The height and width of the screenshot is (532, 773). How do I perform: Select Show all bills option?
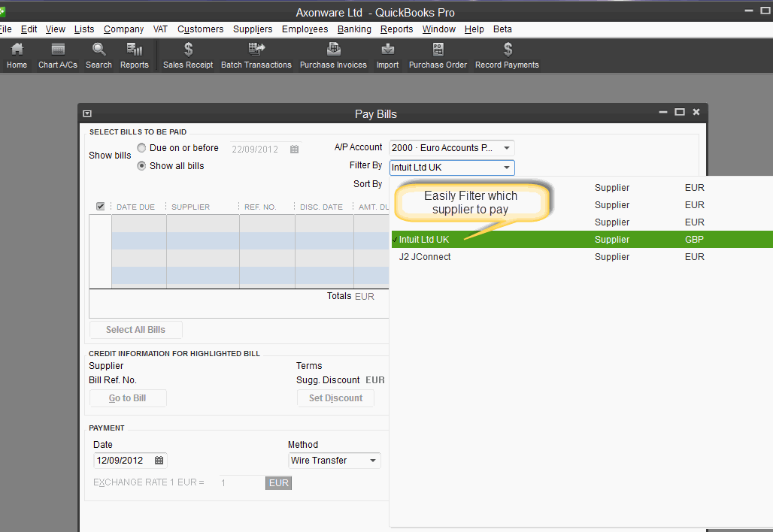click(141, 166)
